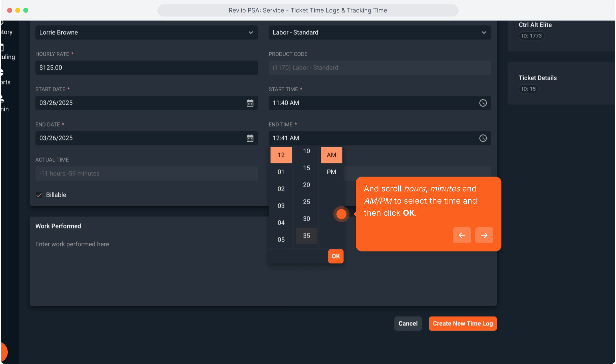Click the Create New Time Log button
The image size is (616, 364).
click(462, 324)
